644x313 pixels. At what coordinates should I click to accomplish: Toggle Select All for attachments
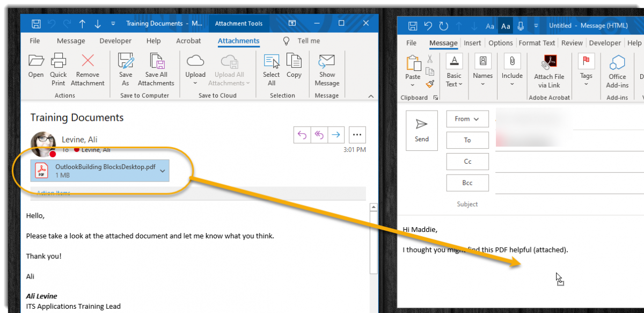click(x=271, y=68)
